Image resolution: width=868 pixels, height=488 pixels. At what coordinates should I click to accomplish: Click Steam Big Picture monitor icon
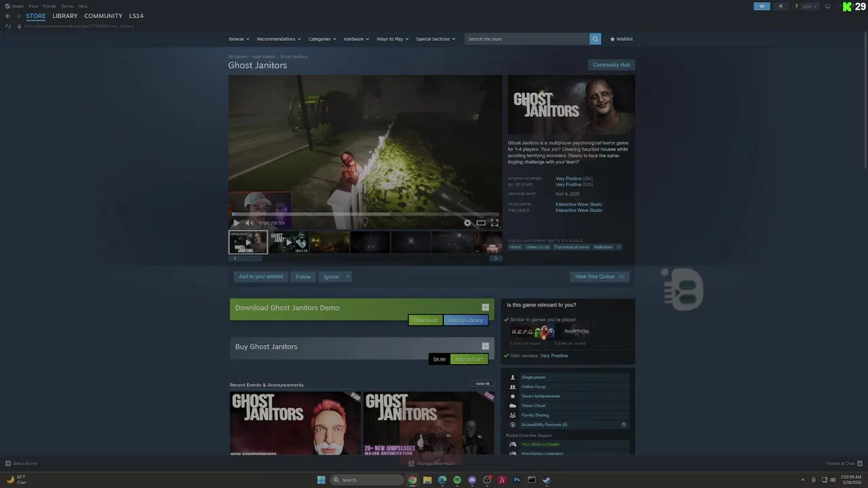click(x=827, y=6)
